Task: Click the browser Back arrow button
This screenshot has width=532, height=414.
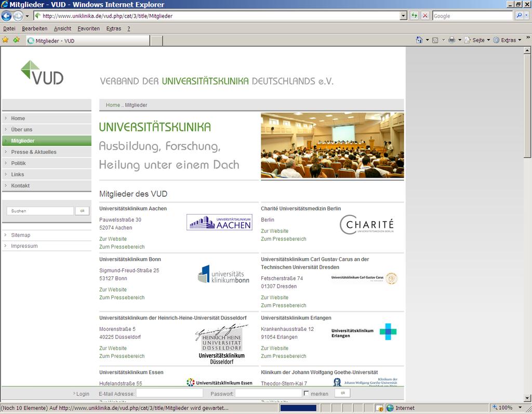Action: (x=6, y=16)
